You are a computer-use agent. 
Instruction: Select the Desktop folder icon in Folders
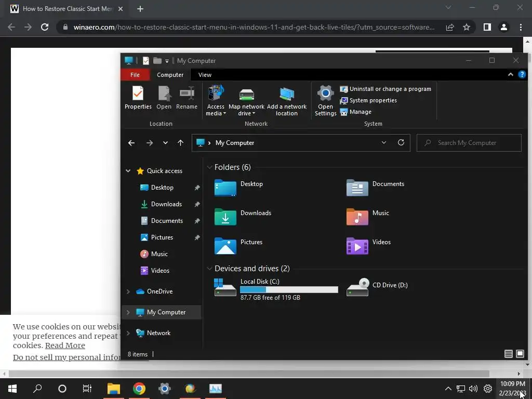pyautogui.click(x=225, y=188)
